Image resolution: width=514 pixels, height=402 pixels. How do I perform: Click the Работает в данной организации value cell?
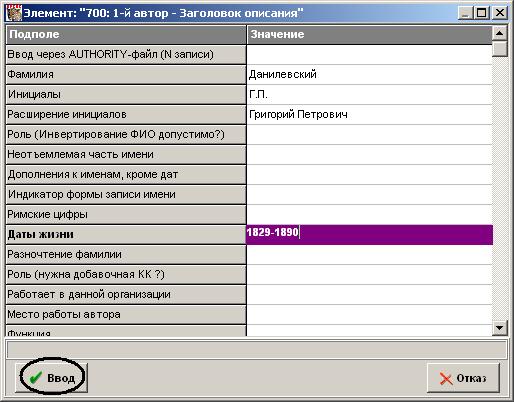pos(369,294)
